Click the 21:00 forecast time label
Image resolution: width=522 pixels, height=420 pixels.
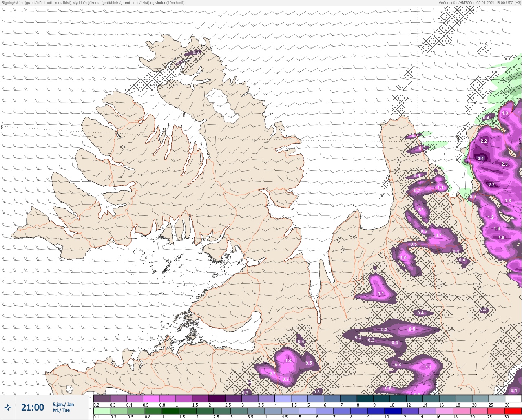33,407
